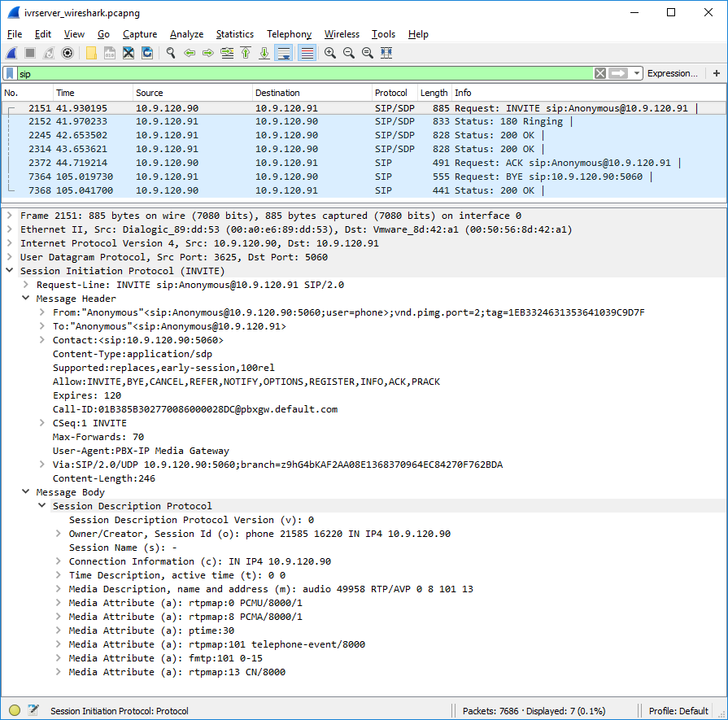Click the reload capture file icon
The width and height of the screenshot is (728, 720).
147,53
